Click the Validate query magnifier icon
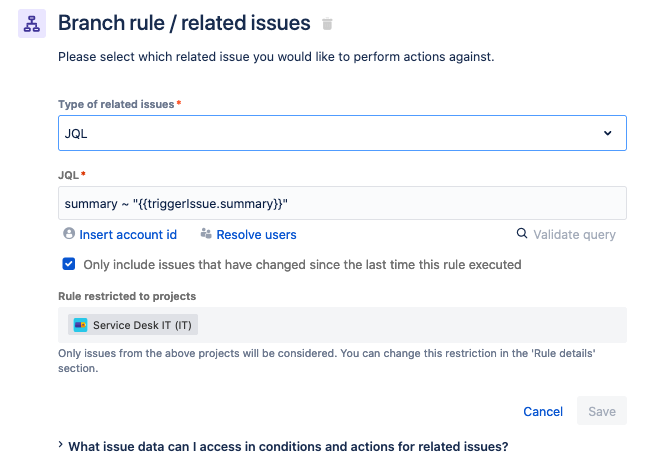This screenshot has width=662, height=472. coord(521,234)
